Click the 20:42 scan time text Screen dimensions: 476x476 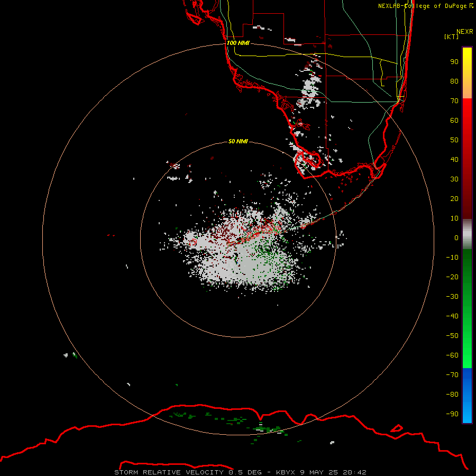355,472
